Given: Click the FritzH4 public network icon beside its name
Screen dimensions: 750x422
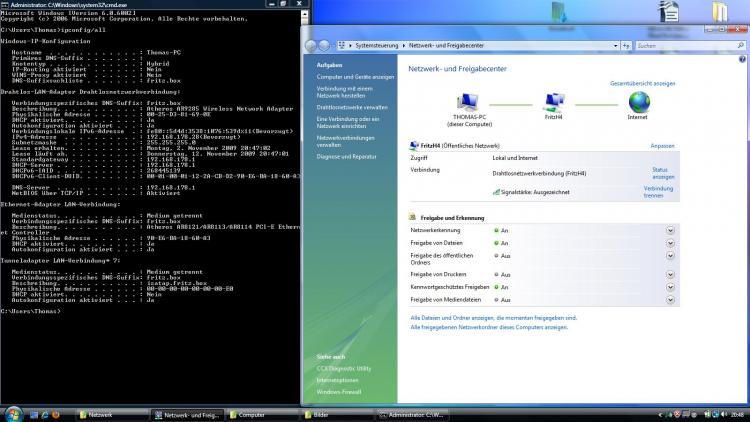Looking at the screenshot, I should (x=414, y=145).
